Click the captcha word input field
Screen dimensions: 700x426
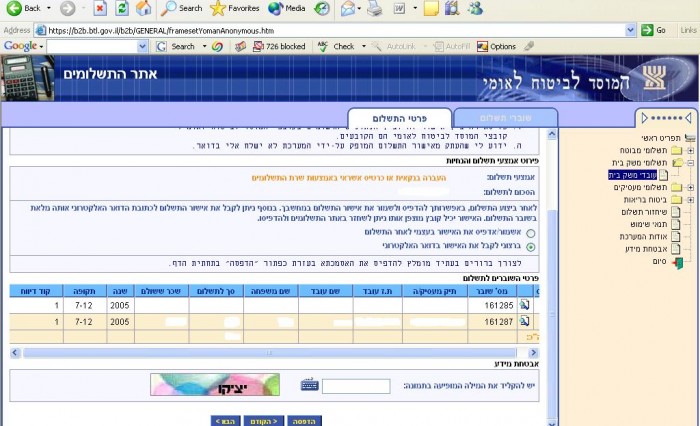[x=356, y=386]
